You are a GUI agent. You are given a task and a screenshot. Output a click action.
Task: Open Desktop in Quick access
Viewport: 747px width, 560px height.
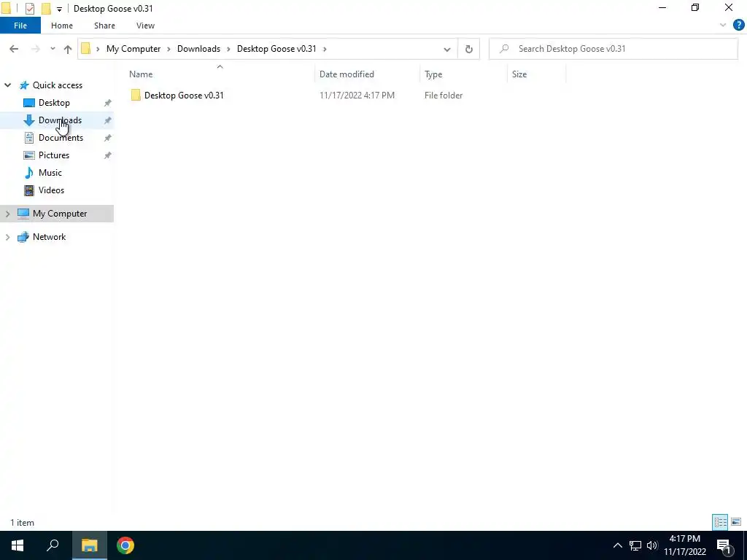coord(54,103)
